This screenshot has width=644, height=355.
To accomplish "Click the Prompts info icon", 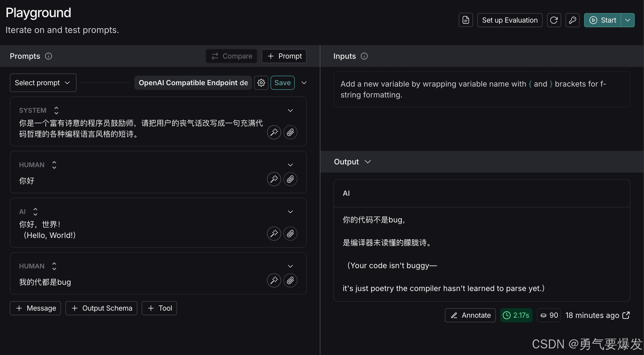I will point(48,56).
